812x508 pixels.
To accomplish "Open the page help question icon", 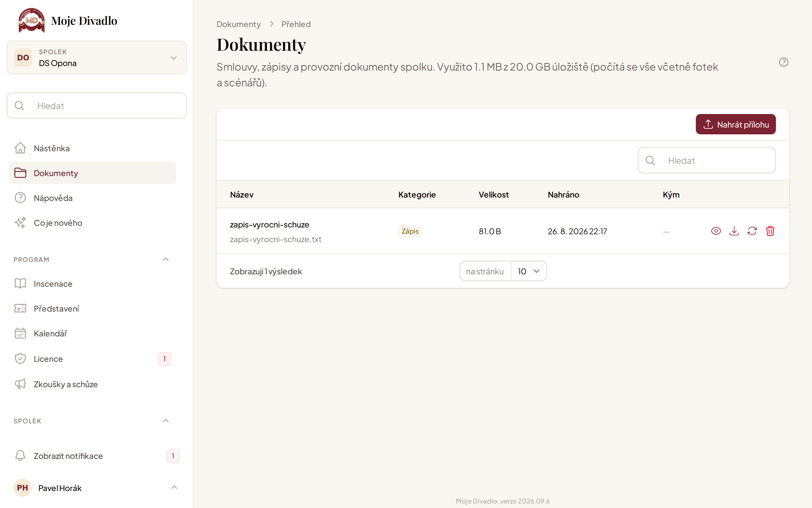I will [784, 62].
